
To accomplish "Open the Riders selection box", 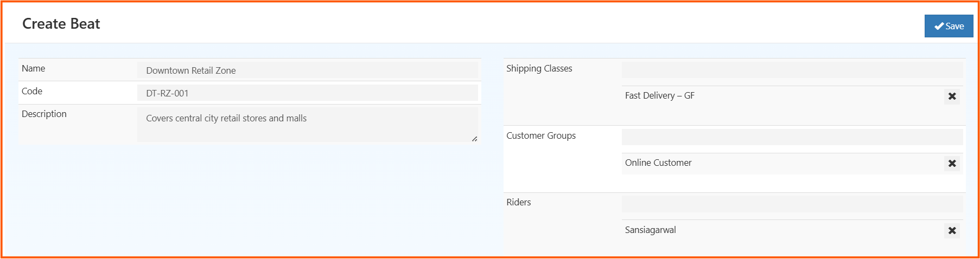I will (792, 204).
